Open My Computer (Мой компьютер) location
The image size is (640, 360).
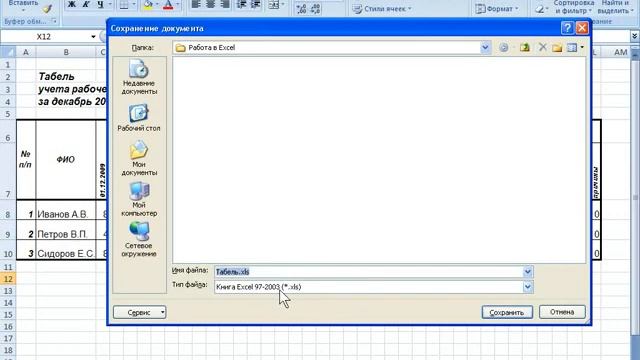pos(139,199)
